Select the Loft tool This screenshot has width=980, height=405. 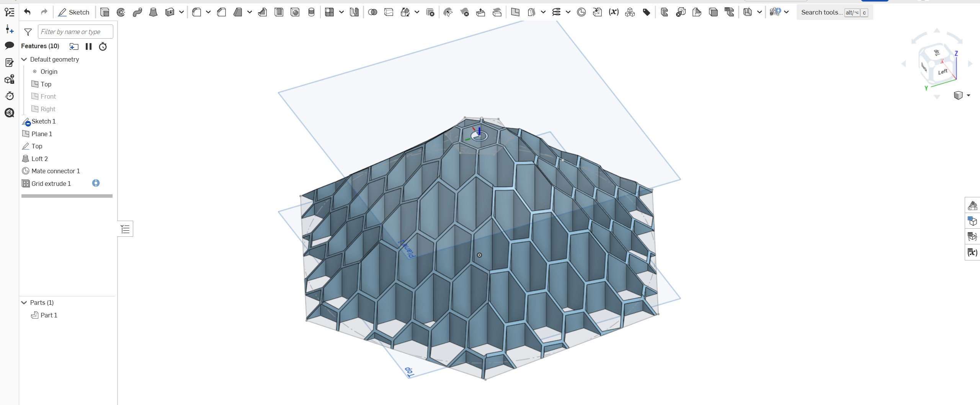[x=153, y=12]
